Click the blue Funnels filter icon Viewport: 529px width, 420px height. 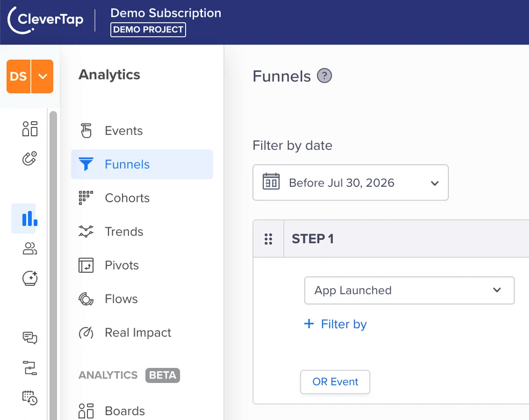86,164
